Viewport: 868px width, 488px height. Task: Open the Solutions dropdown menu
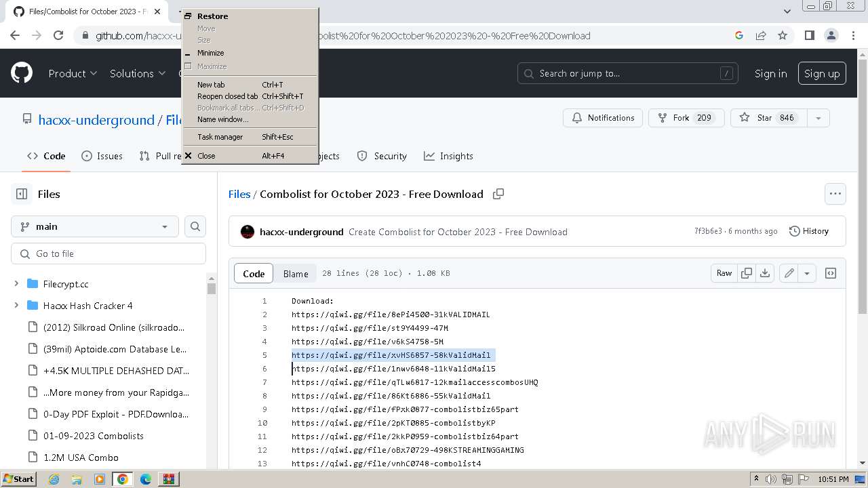point(138,73)
